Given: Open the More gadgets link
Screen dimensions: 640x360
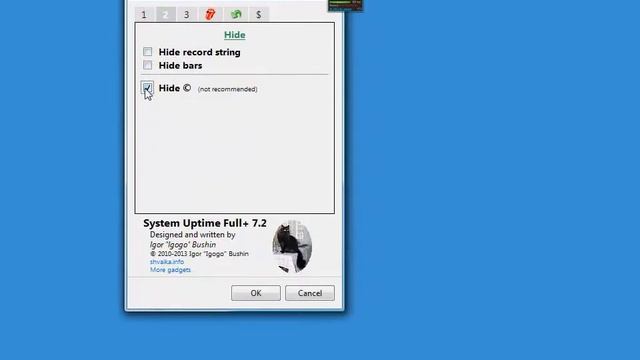Looking at the screenshot, I should [170, 270].
